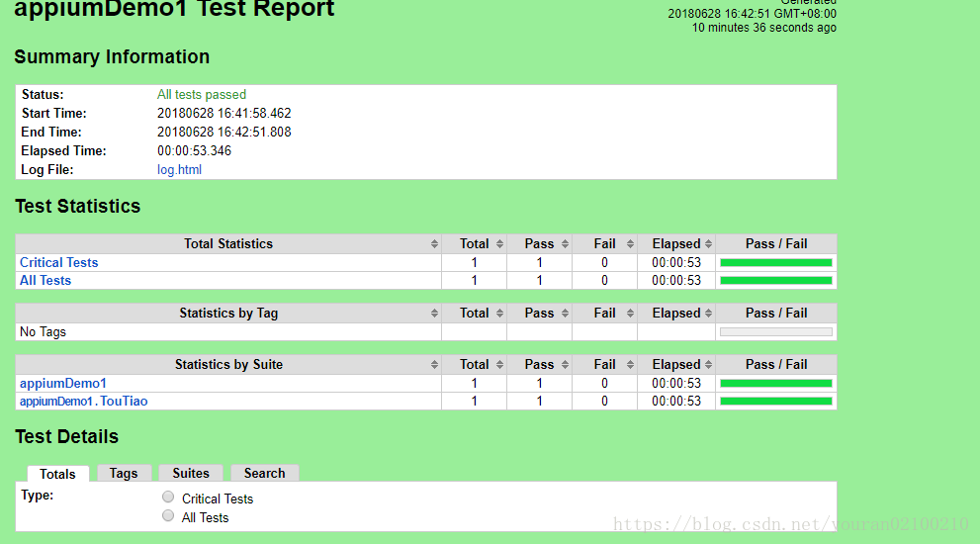The width and height of the screenshot is (980, 544).
Task: Click Elapsed Time value 00:00:53.346
Action: [194, 150]
